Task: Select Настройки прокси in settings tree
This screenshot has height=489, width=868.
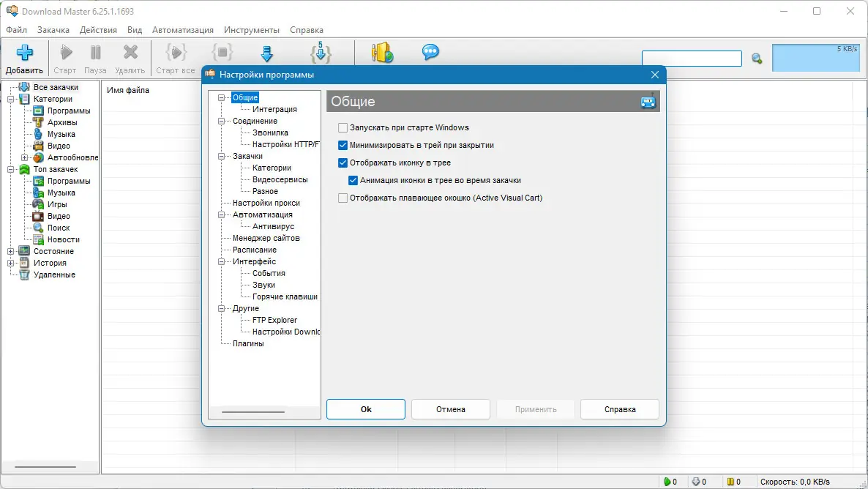Action: 266,204
